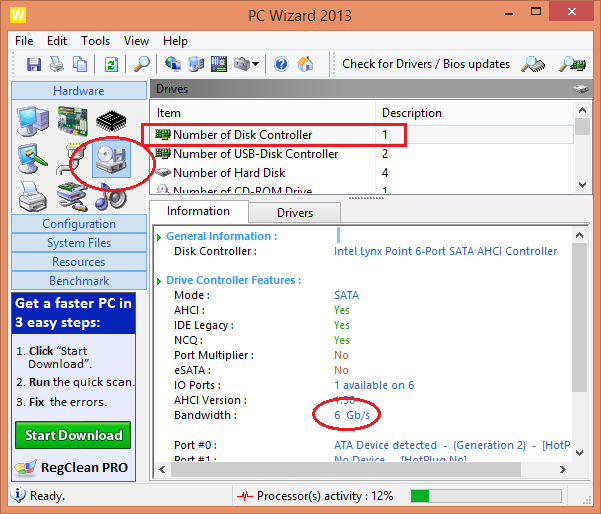
Task: Collapse the General Information section arrow
Action: tap(159, 237)
